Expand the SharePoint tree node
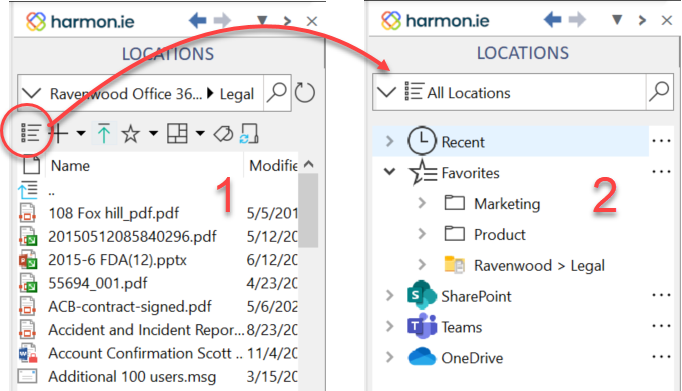The height and width of the screenshot is (391, 682). [x=390, y=295]
